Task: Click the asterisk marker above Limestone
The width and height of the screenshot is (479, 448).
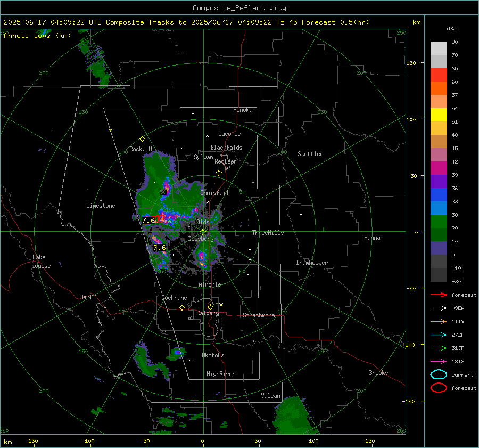Action: click(101, 201)
